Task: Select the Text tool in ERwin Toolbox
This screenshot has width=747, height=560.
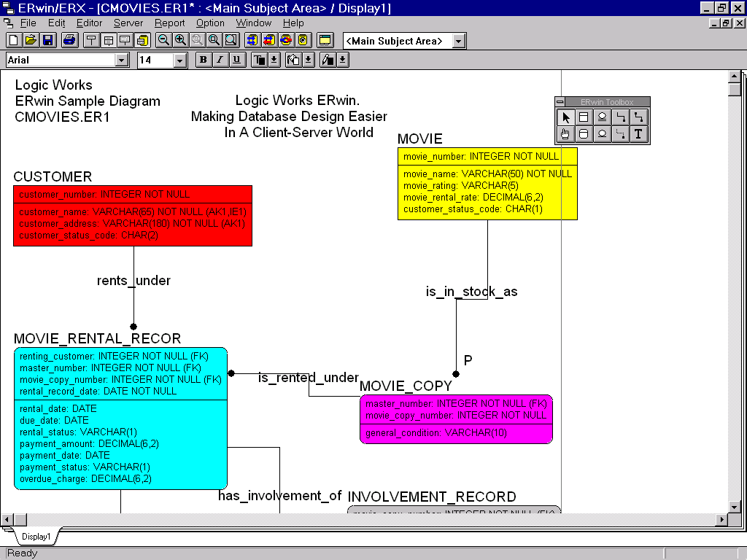Action: pos(638,134)
